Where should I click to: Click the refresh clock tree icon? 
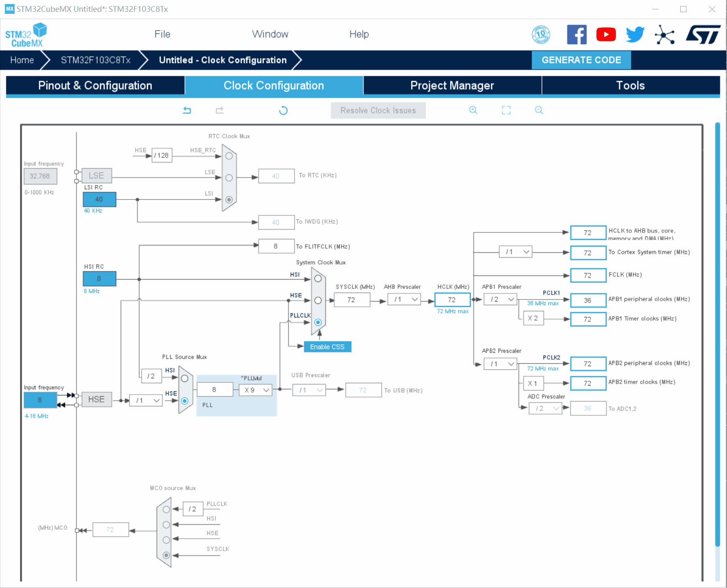[283, 110]
